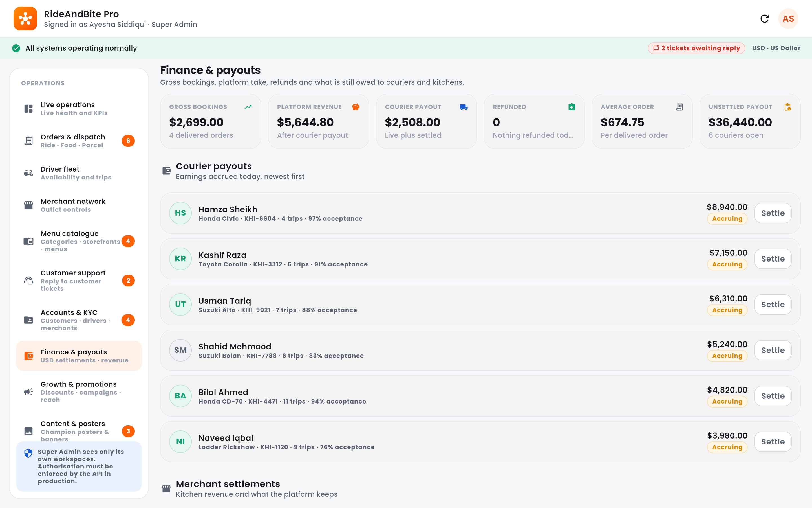Click the green systems status check icon
Viewport: 812px width, 508px height.
(x=16, y=48)
